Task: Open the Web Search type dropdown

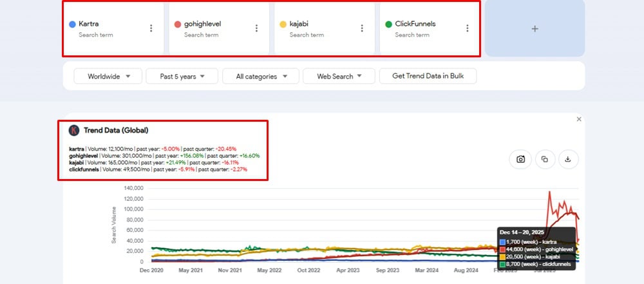Action: click(x=339, y=76)
